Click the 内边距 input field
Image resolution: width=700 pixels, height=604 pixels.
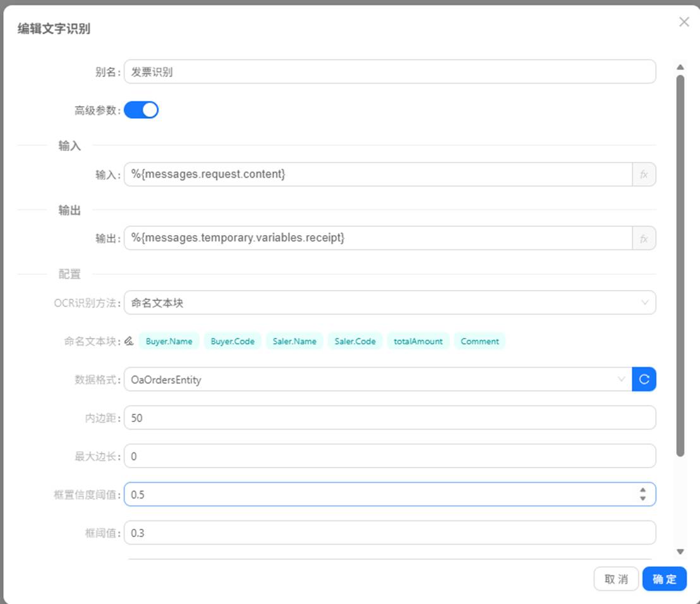pyautogui.click(x=389, y=418)
